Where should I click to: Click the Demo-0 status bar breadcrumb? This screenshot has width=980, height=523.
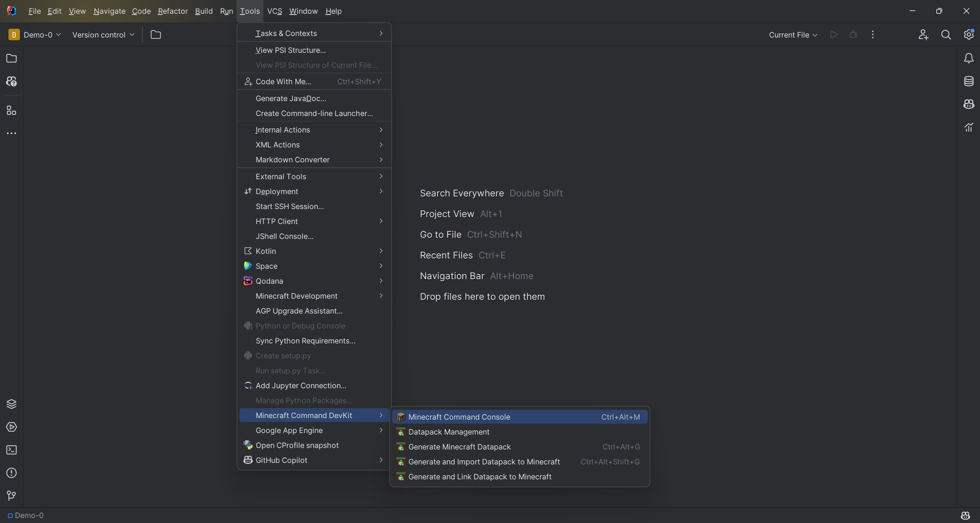pos(26,515)
